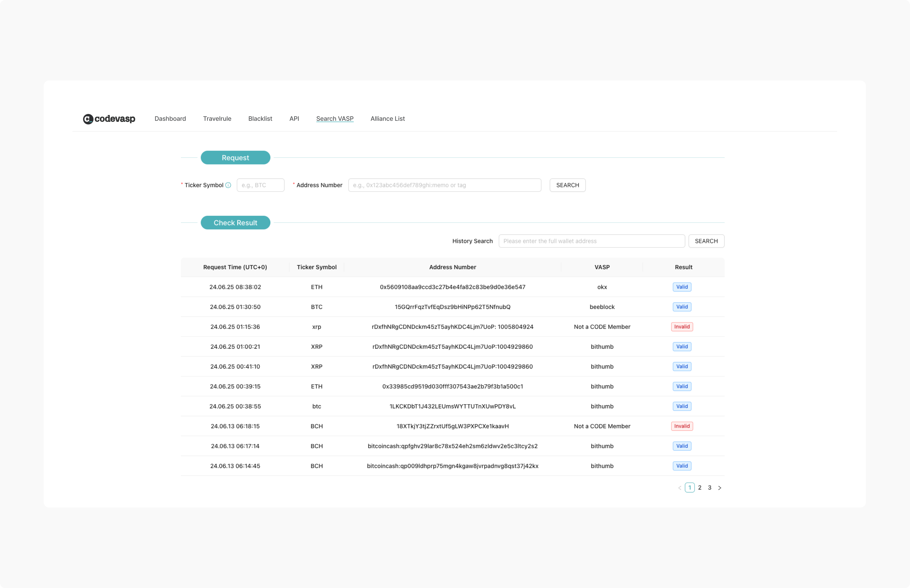Screen dimensions: 910x588
Task: Focus the Ticker Symbol input field
Action: [x=260, y=185]
